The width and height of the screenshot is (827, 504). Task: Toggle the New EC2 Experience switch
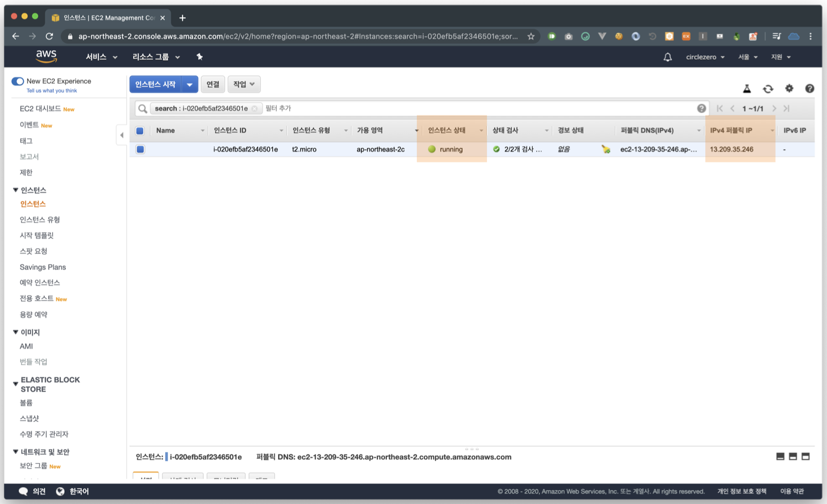(18, 81)
